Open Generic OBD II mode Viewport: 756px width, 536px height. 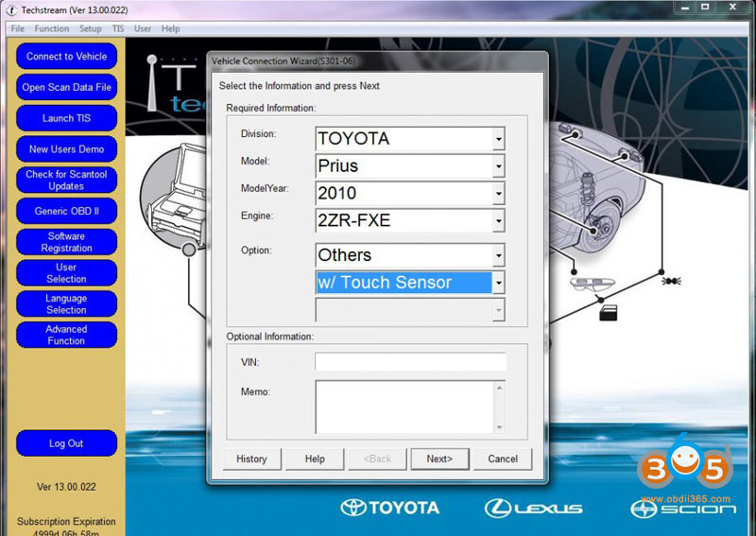(x=66, y=211)
